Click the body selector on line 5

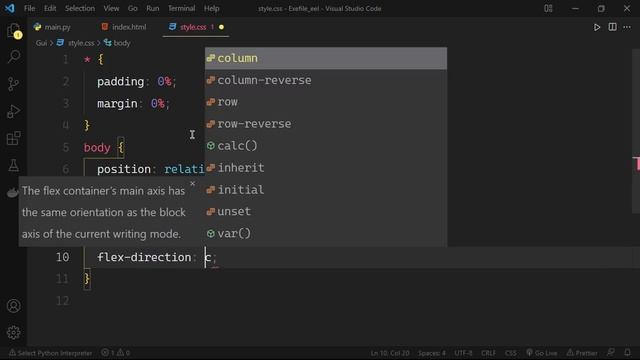pyautogui.click(x=97, y=147)
